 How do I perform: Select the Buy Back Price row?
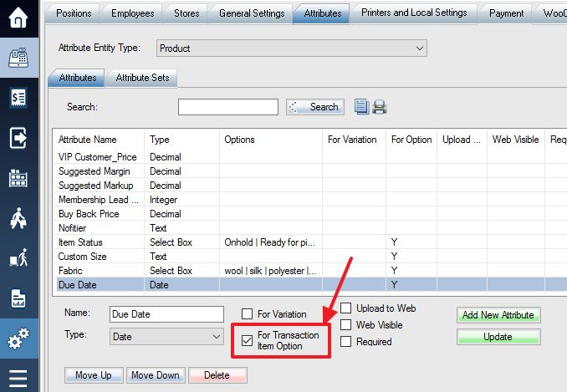(x=309, y=214)
